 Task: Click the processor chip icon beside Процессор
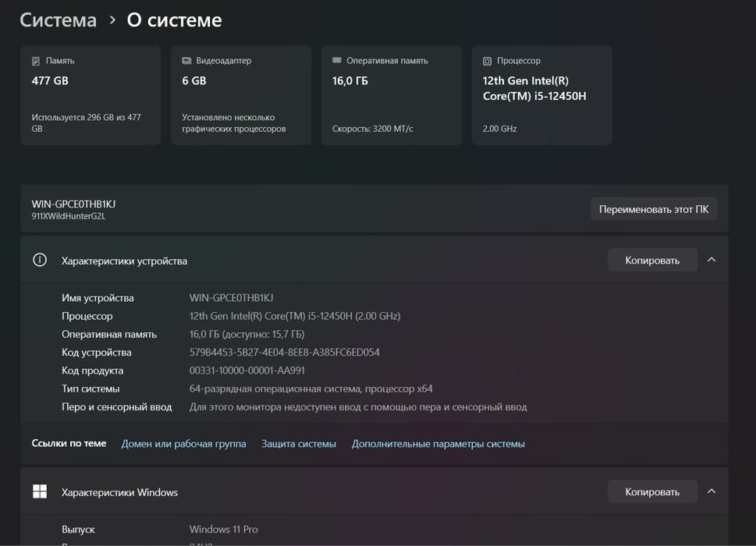tap(488, 61)
